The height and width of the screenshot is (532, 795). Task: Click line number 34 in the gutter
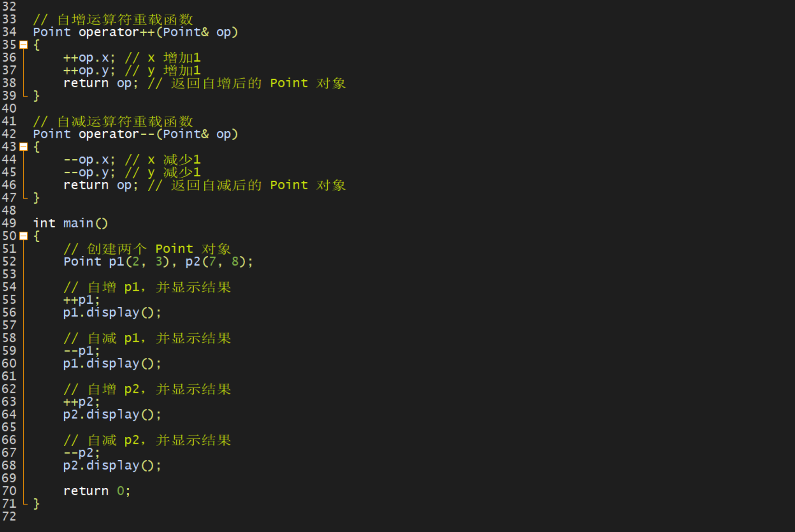coord(9,32)
